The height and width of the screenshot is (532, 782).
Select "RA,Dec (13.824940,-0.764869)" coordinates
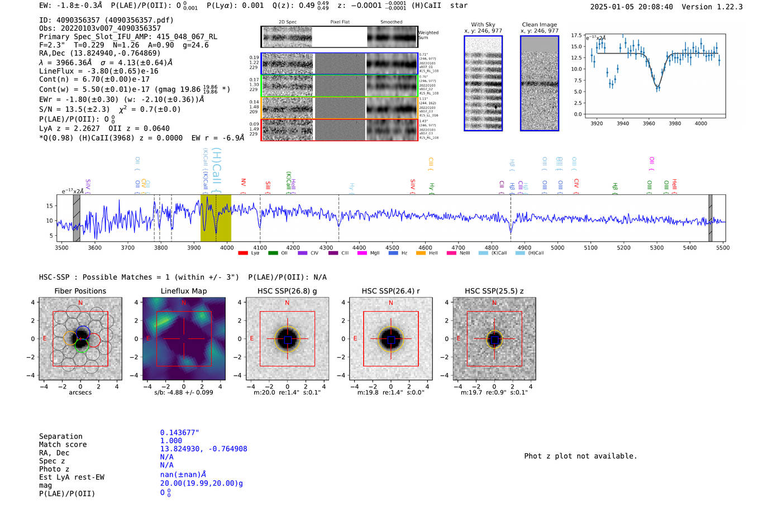click(x=100, y=53)
